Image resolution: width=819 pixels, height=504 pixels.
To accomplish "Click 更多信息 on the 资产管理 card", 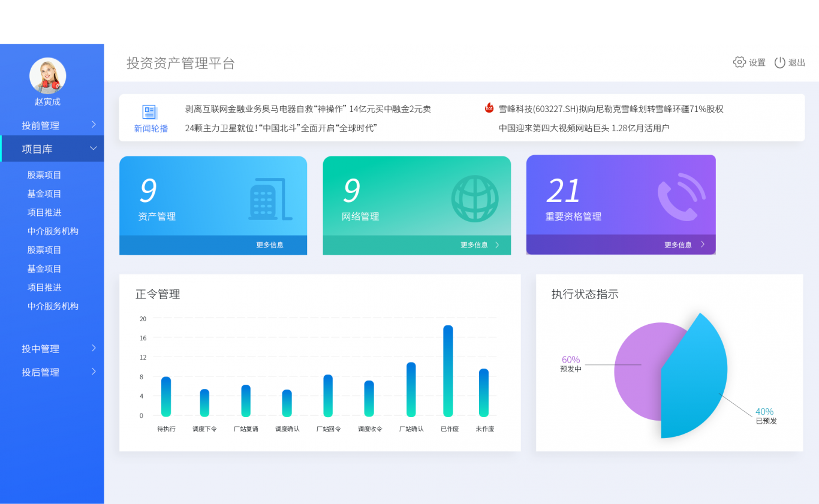I will pos(271,245).
